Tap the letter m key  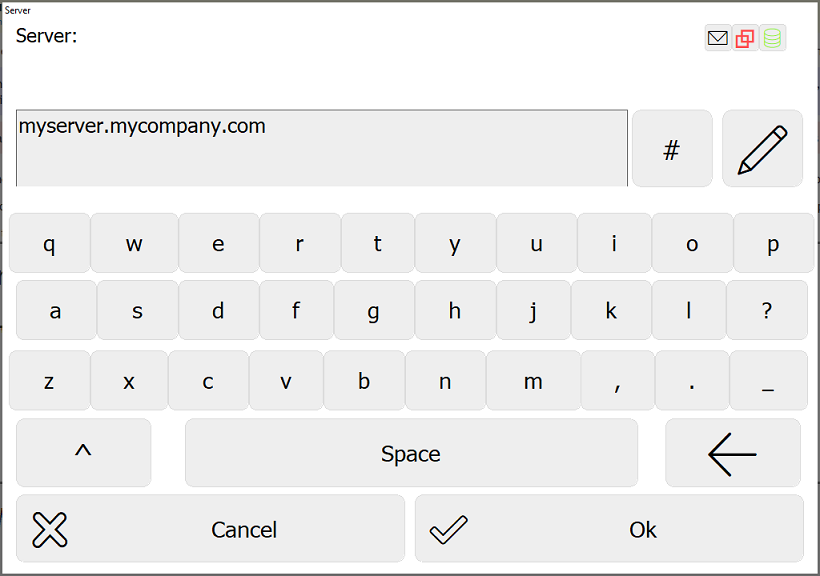533,380
